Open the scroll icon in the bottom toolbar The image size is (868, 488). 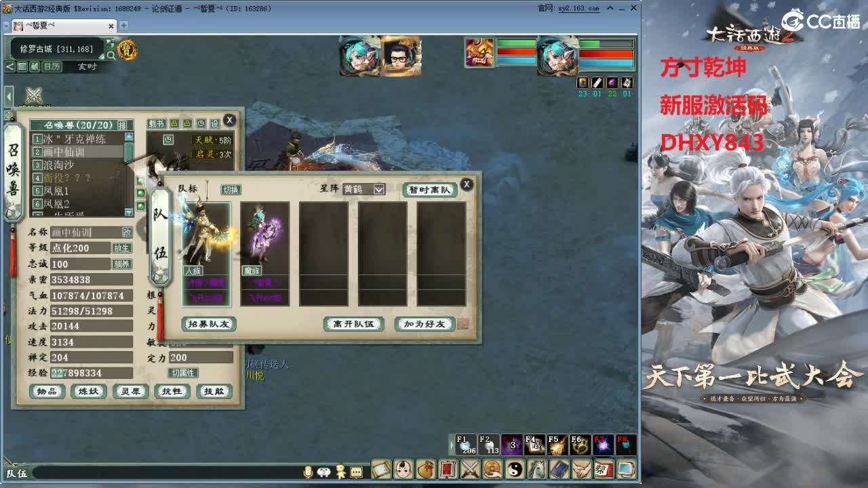[x=382, y=468]
